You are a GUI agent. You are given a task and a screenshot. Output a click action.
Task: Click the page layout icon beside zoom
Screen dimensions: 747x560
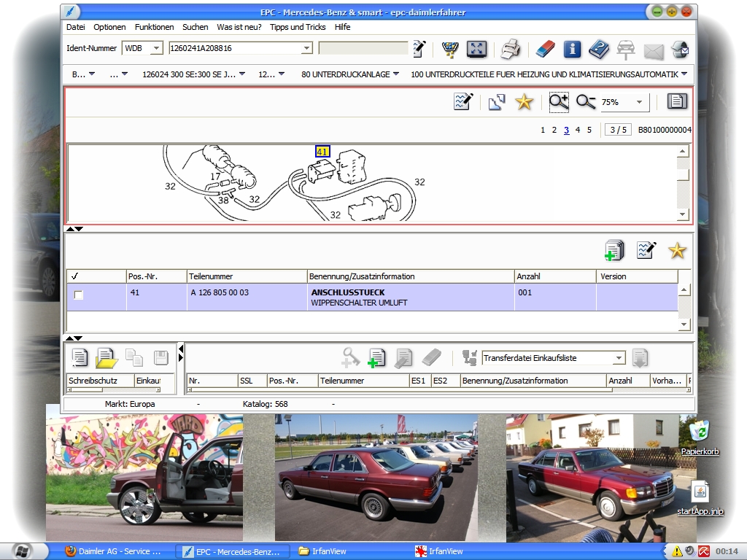[677, 101]
